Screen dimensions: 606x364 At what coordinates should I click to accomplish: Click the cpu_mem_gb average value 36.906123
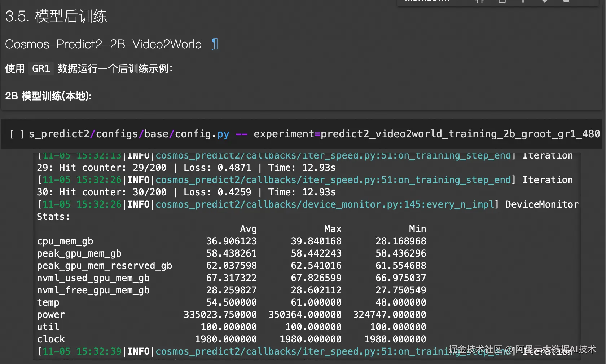[231, 241]
